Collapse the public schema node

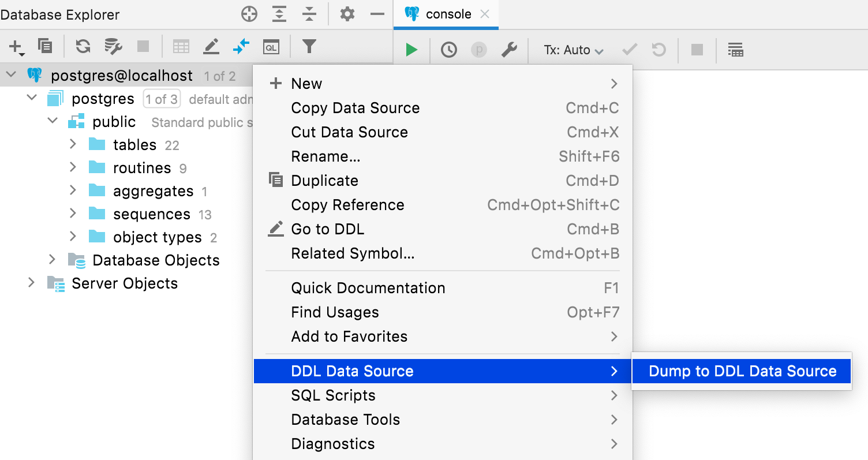coord(53,121)
